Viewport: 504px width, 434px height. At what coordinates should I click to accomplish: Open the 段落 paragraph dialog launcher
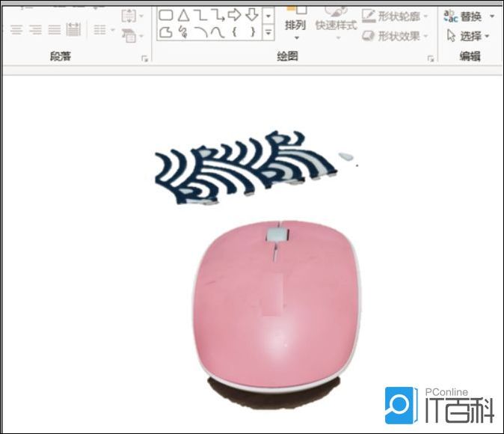144,58
